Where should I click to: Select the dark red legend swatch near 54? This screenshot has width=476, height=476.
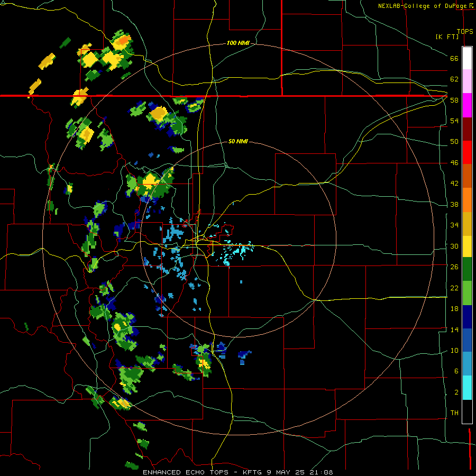(x=467, y=129)
